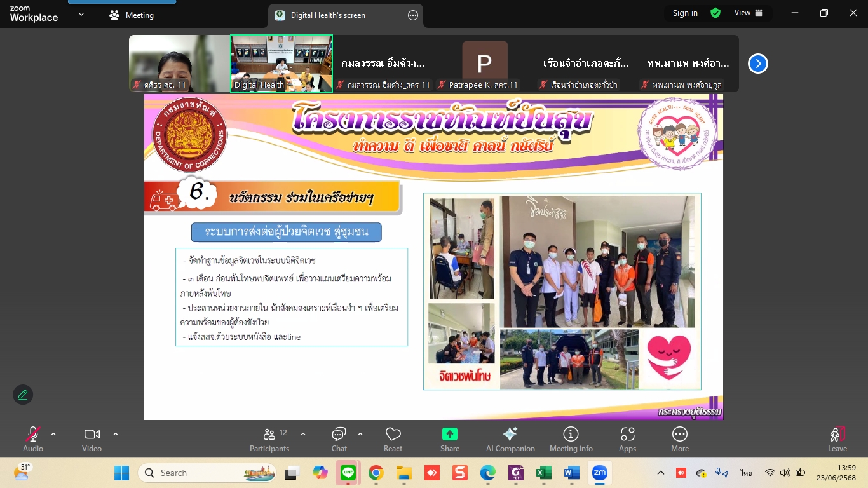Image resolution: width=868 pixels, height=488 pixels.
Task: Open Word from taskbar
Action: click(x=571, y=473)
